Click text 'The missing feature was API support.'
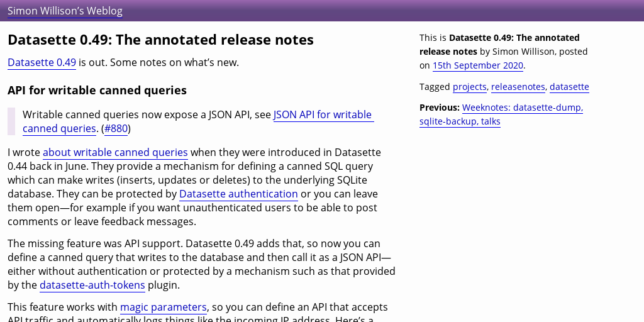 (x=96, y=243)
